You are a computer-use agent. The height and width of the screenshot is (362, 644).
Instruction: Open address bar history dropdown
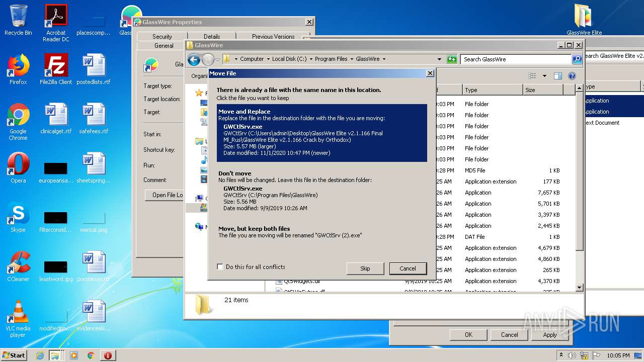click(439, 59)
